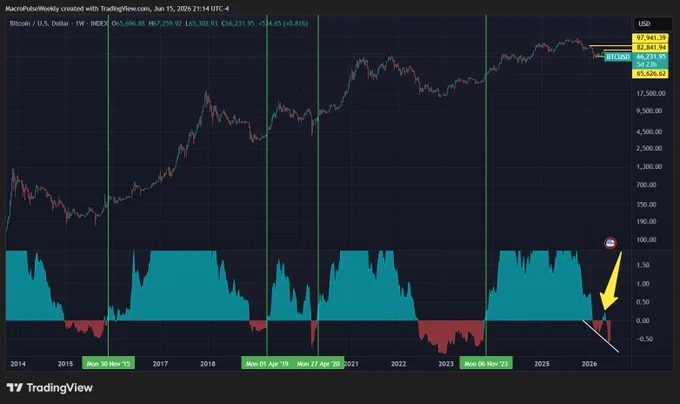Image resolution: width=680 pixels, height=404 pixels.
Task: Click the 100.00 price axis label
Action: click(x=646, y=239)
